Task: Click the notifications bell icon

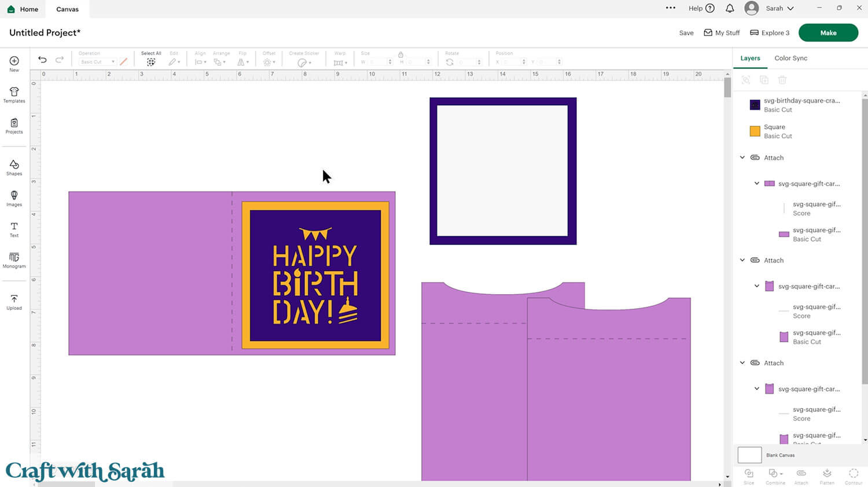Action: click(x=730, y=9)
